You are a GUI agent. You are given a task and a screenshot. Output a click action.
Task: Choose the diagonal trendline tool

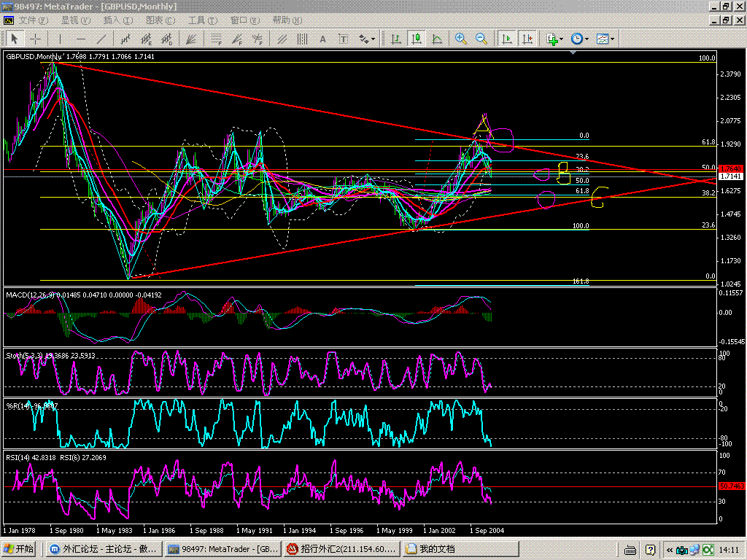pos(101,39)
